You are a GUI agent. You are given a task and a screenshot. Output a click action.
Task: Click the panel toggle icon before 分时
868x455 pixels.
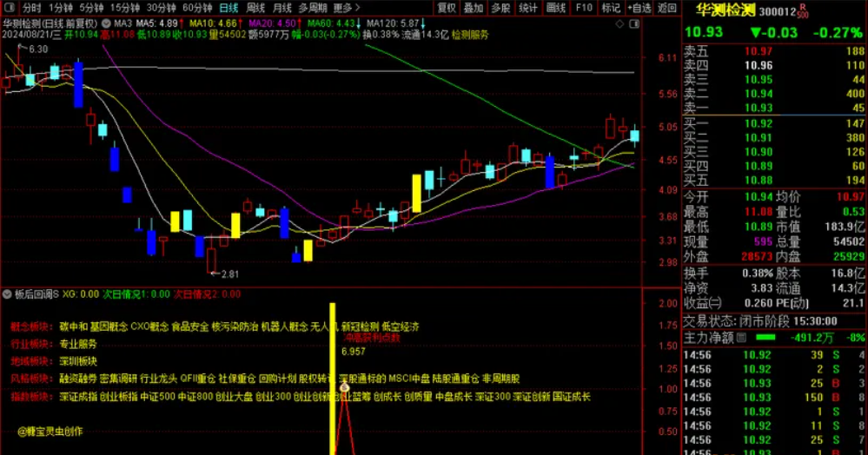pos(10,8)
